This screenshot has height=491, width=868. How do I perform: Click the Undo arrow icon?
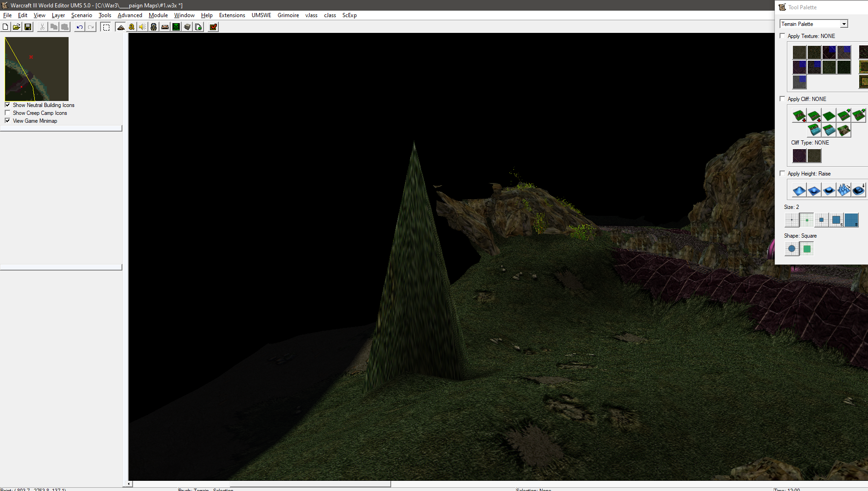(x=80, y=27)
